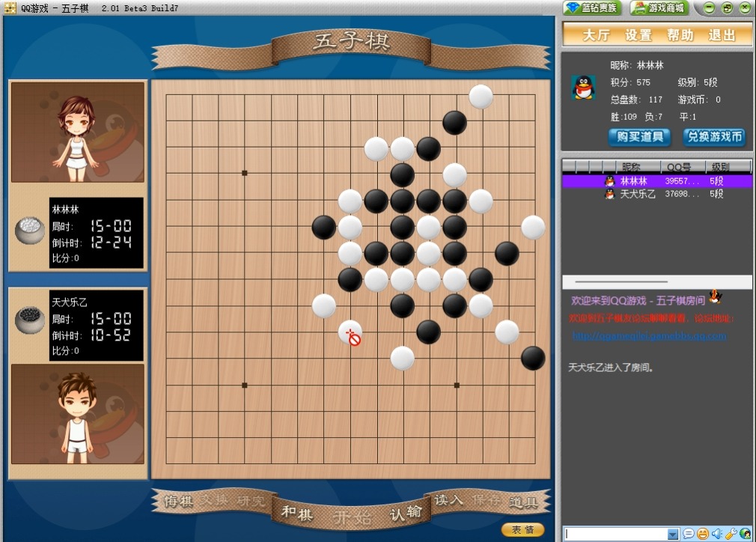Viewport: 756px width, 542px height.
Task: Open the smiley emoticon picker
Action: click(703, 534)
